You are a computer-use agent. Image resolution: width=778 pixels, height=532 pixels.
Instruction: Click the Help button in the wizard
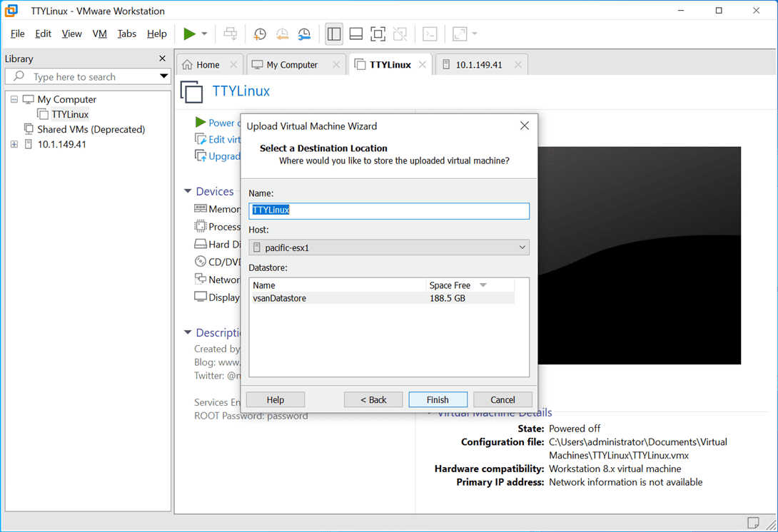276,399
